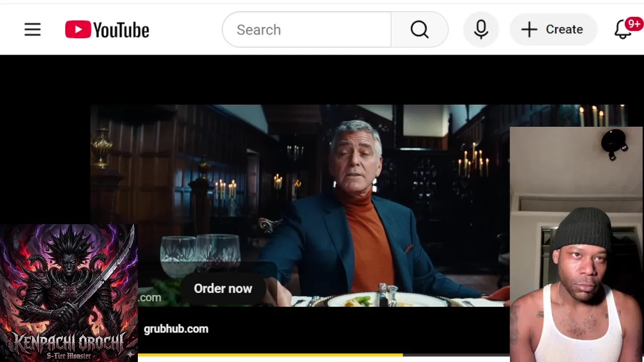
Task: Click the webcam overlay of man in beanie
Action: click(577, 244)
